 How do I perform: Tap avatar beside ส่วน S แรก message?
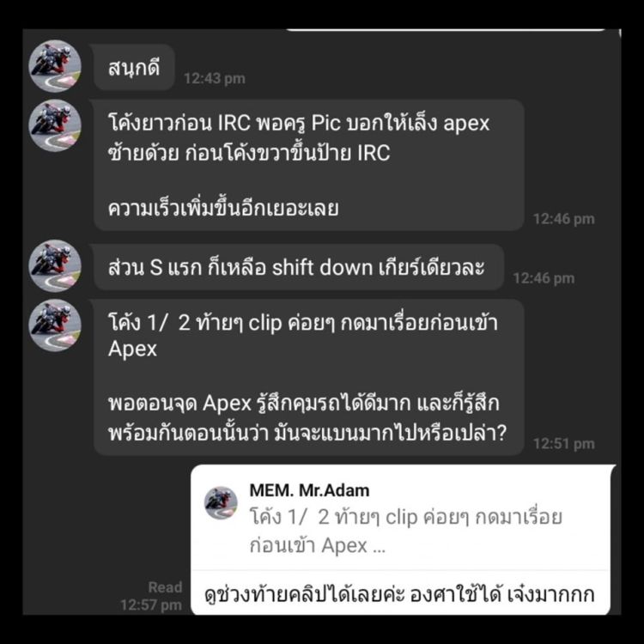coord(55,265)
